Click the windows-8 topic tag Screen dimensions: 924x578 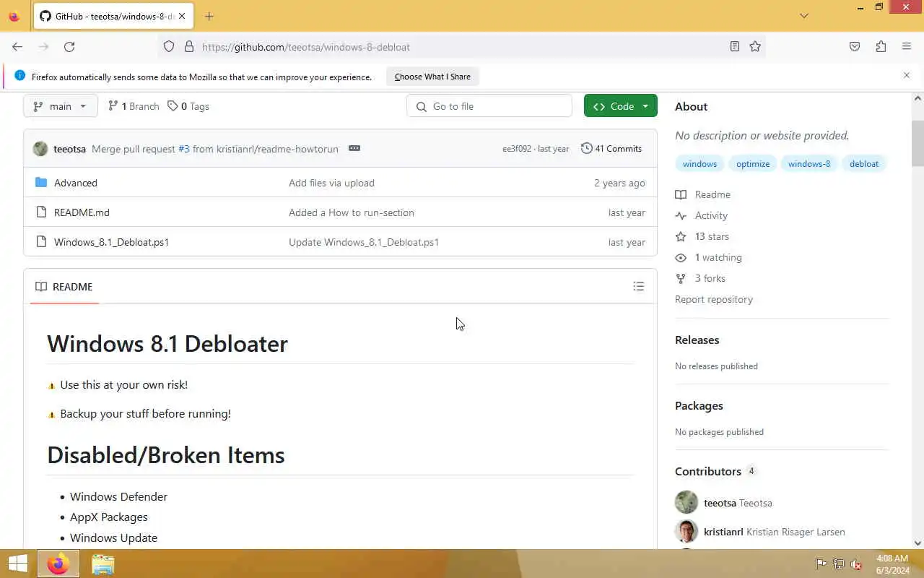pyautogui.click(x=809, y=164)
